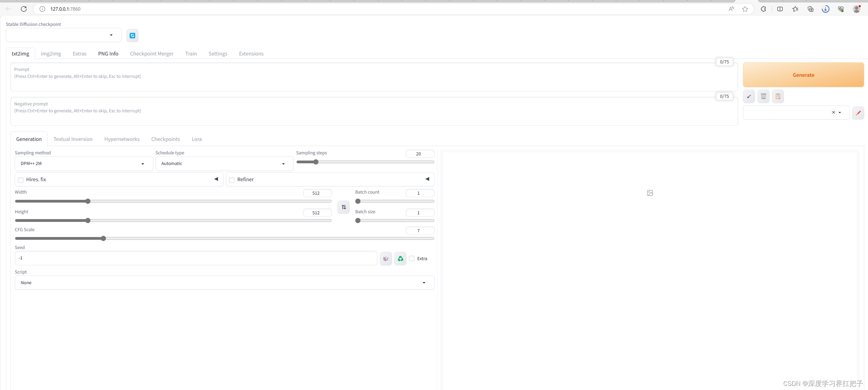The height and width of the screenshot is (390, 868).
Task: Open the Extensions tab
Action: click(x=251, y=54)
